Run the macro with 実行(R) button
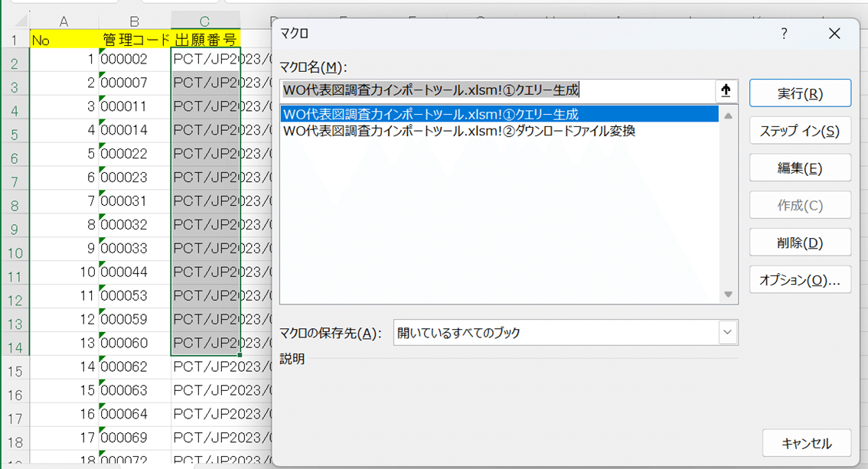This screenshot has height=469, width=868. coord(800,93)
